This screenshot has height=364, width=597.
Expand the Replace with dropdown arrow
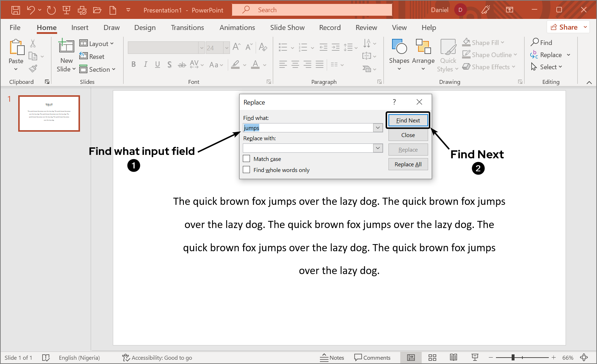click(378, 148)
